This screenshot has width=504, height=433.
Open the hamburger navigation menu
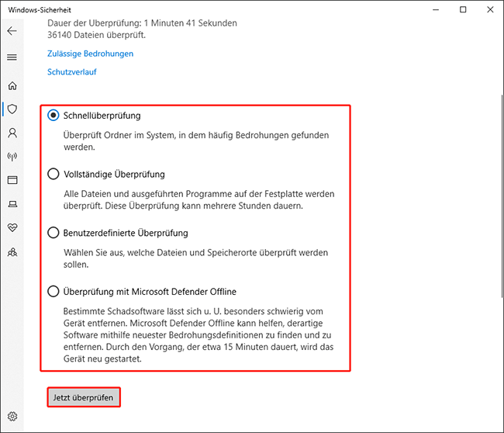click(x=12, y=57)
